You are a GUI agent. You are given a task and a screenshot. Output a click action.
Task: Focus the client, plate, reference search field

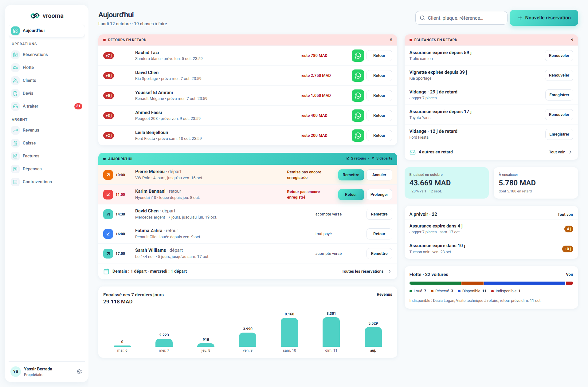pos(461,18)
